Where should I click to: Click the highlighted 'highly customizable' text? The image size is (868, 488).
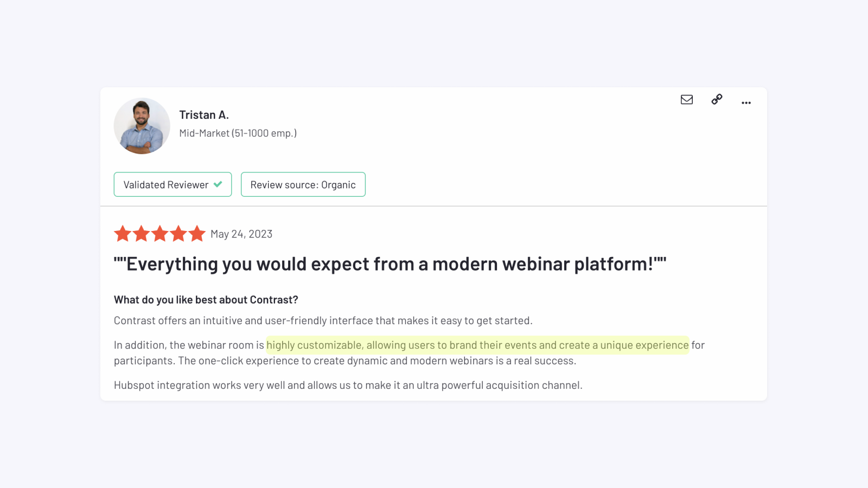click(477, 345)
